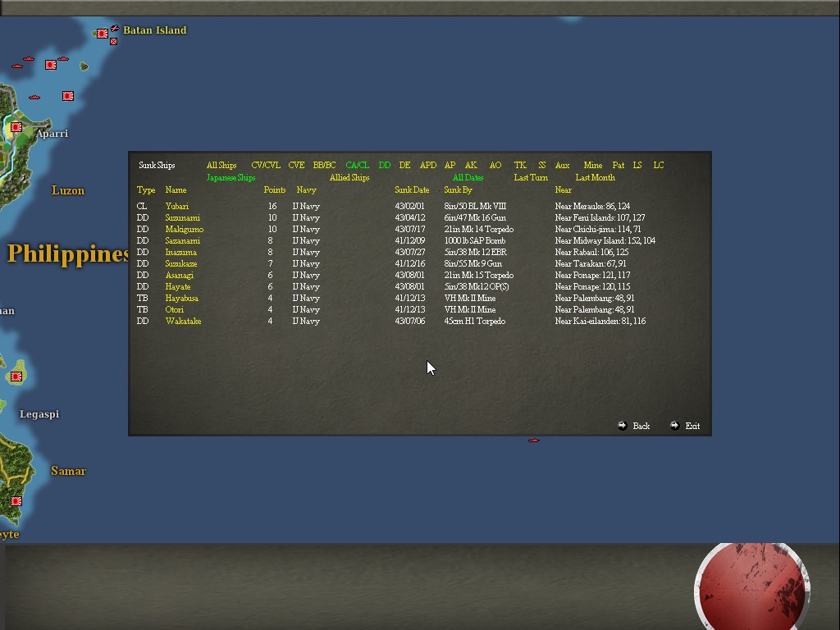Filter by AO ship type
Screen dimensions: 840x630
click(x=495, y=165)
